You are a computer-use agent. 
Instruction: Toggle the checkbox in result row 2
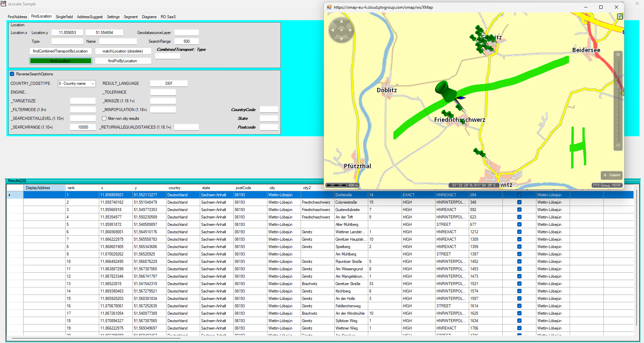[x=519, y=202]
